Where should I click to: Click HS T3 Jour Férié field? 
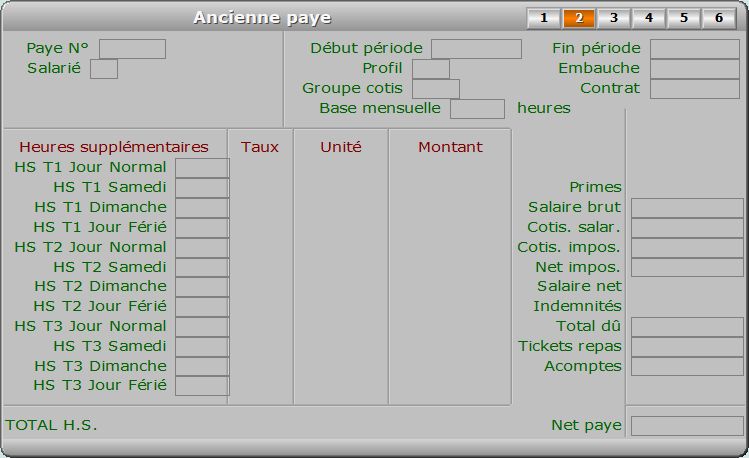(x=202, y=386)
